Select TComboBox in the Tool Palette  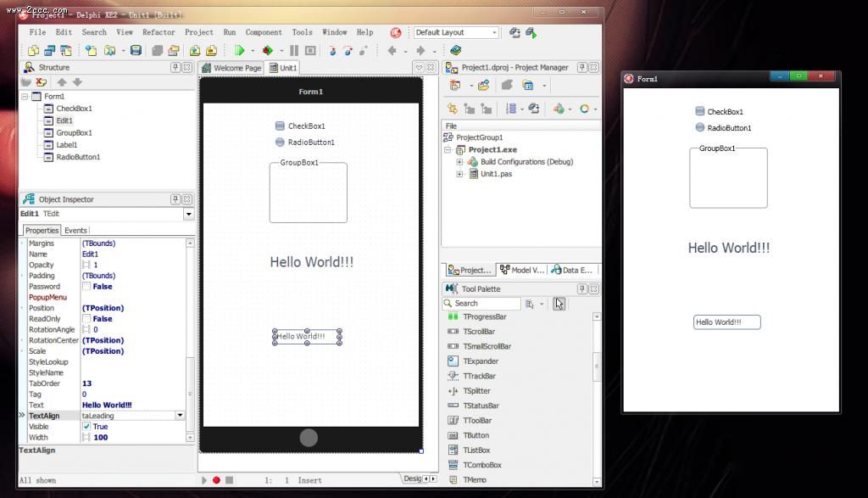pyautogui.click(x=475, y=465)
